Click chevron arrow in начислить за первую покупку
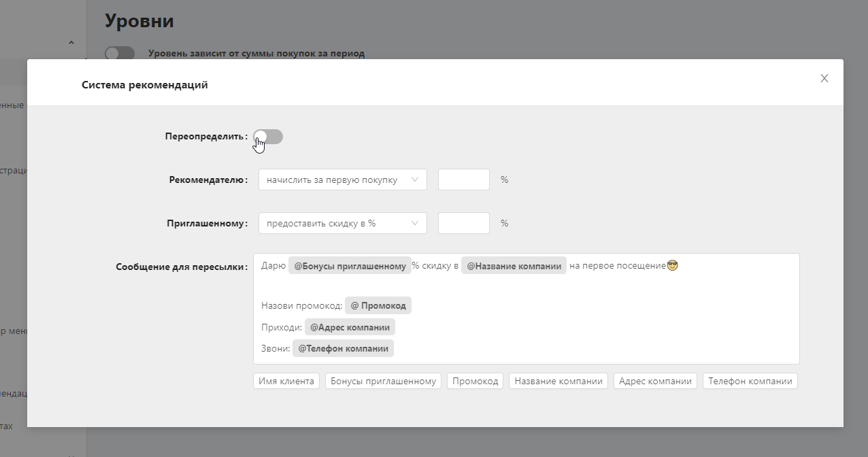The height and width of the screenshot is (457, 868). click(x=415, y=180)
